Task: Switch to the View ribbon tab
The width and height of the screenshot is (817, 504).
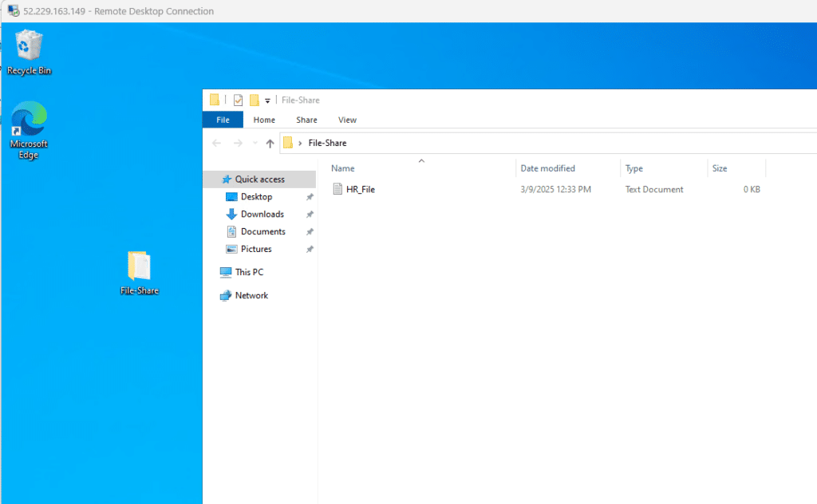Action: 347,120
